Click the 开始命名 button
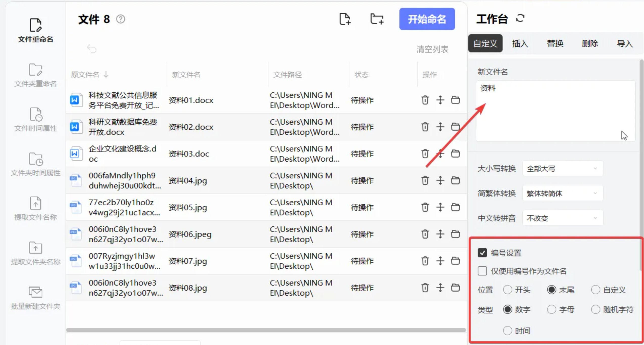The width and height of the screenshot is (644, 345). point(427,19)
